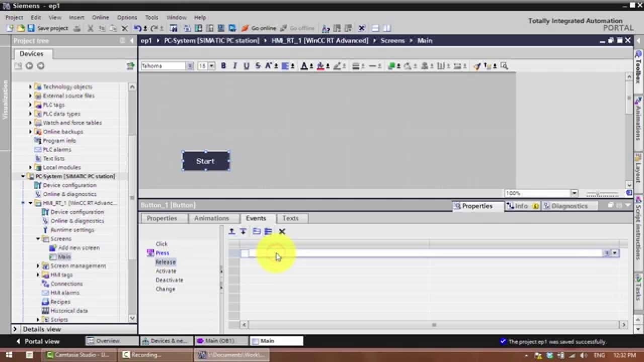644x362 pixels.
Task: Open the Info inspector tab
Action: point(522,206)
